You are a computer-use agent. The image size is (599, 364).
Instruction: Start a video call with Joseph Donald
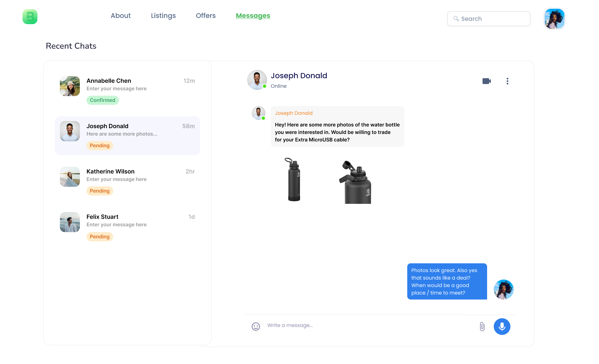486,81
